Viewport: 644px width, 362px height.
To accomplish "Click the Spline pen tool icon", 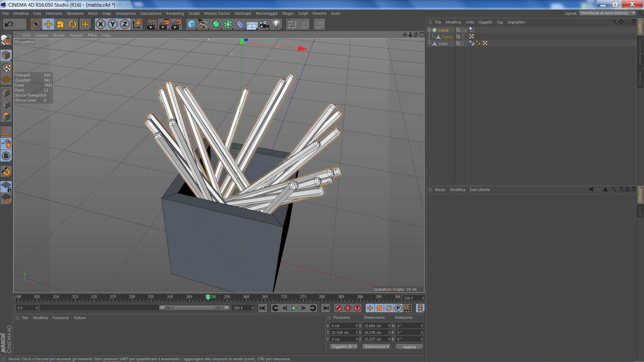I will (x=203, y=24).
